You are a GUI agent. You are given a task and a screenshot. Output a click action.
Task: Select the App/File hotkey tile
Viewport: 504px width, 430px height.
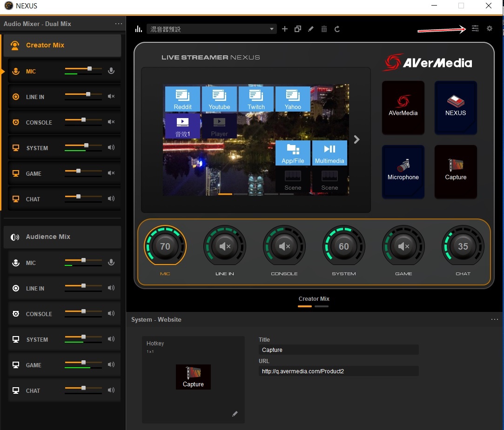[293, 153]
